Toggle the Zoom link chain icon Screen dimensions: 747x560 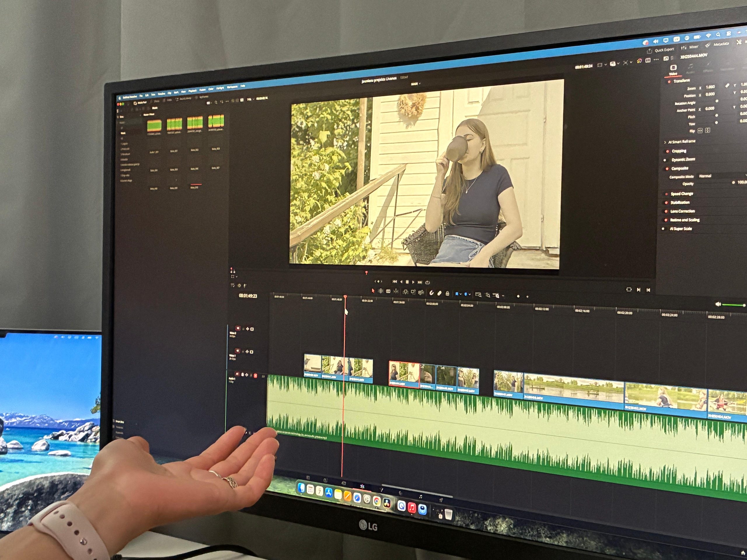pyautogui.click(x=727, y=85)
